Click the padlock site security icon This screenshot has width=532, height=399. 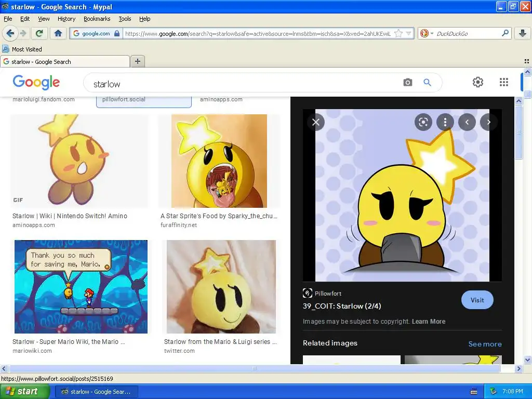tap(117, 33)
